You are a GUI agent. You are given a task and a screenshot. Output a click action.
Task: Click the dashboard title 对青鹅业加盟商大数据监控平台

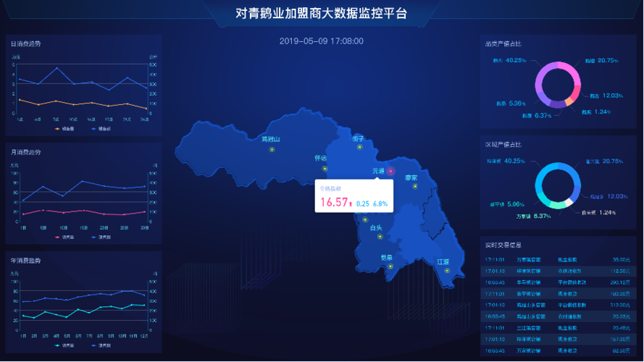[321, 14]
